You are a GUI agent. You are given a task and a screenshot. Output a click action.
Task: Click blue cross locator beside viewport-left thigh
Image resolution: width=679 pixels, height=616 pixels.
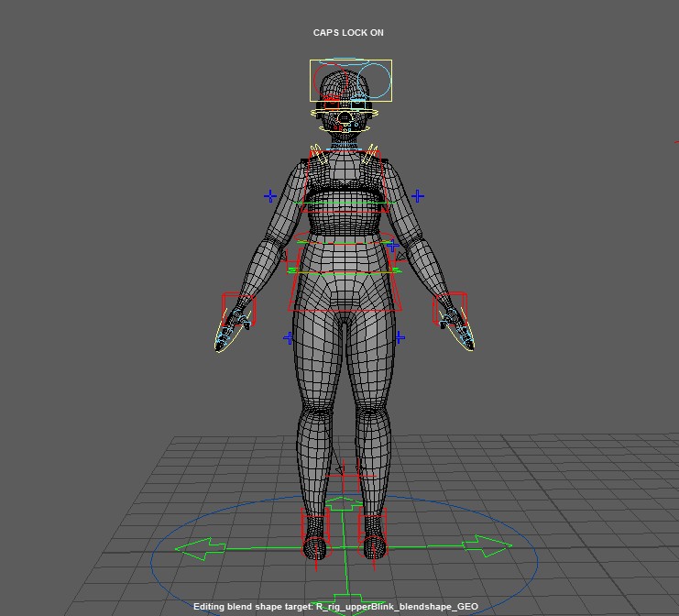pyautogui.click(x=288, y=338)
